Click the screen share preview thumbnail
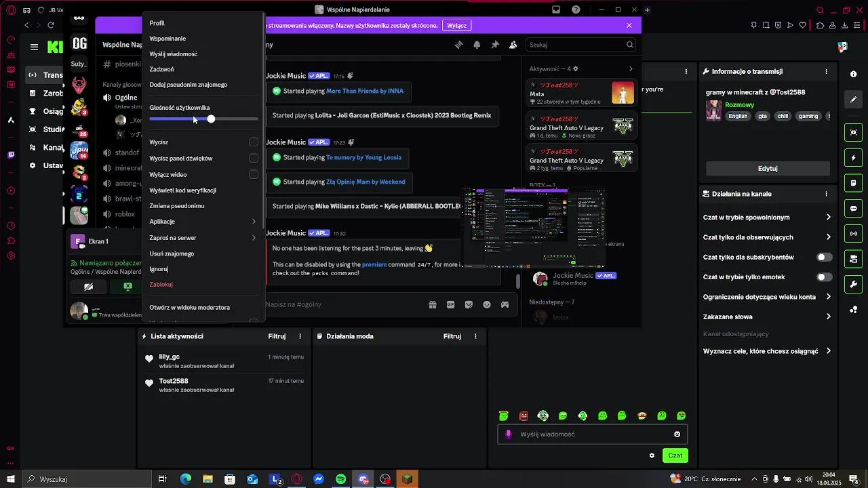Image resolution: width=868 pixels, height=488 pixels. [x=534, y=228]
